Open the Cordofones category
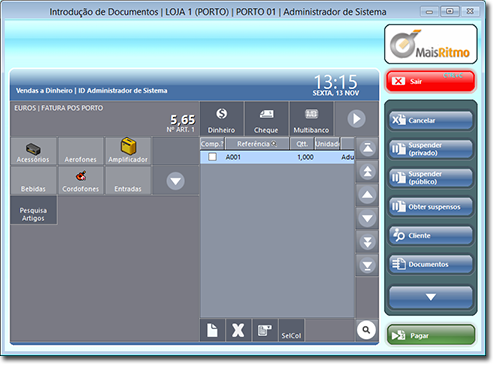The width and height of the screenshot is (496, 368). click(81, 180)
